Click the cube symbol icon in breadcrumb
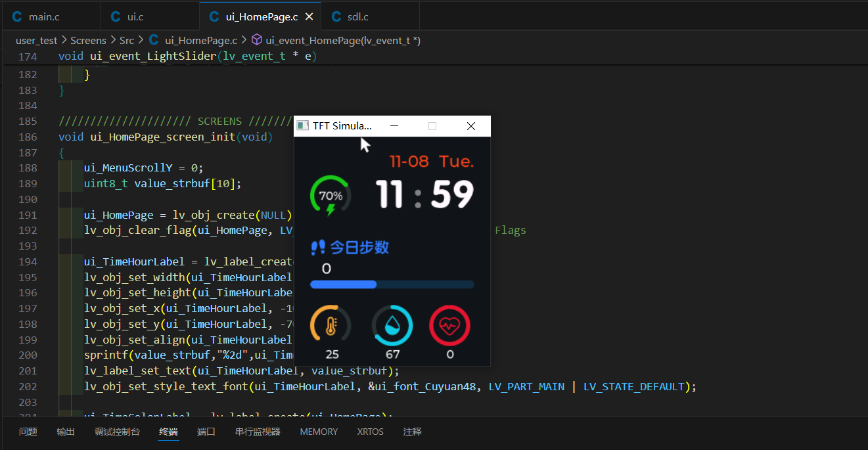 pyautogui.click(x=257, y=40)
